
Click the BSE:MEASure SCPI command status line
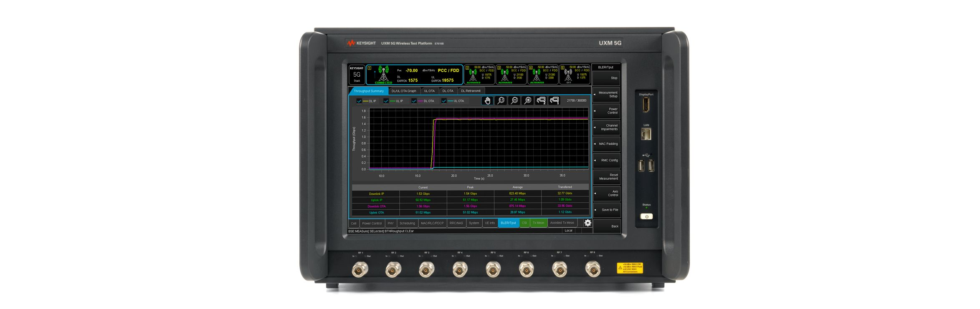381,231
